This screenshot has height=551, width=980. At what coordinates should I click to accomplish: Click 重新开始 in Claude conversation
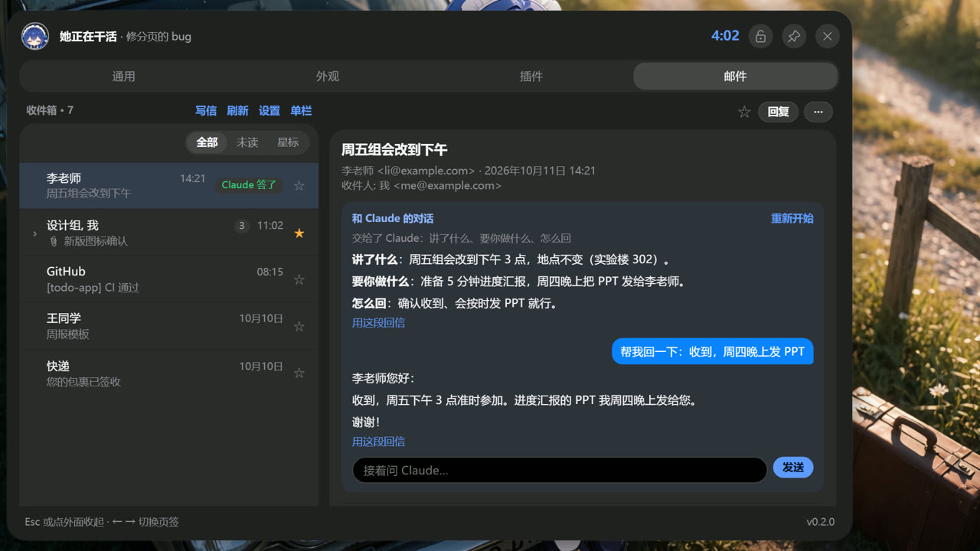tap(792, 218)
